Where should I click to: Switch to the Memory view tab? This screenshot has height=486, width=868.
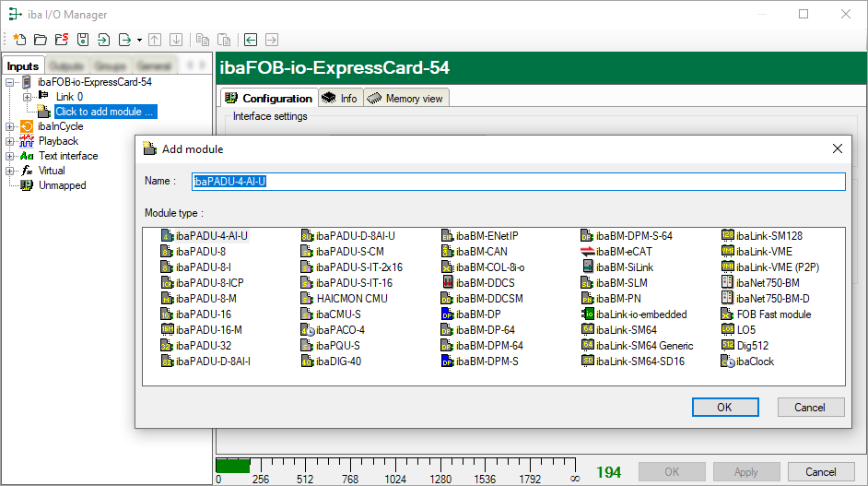tap(405, 99)
